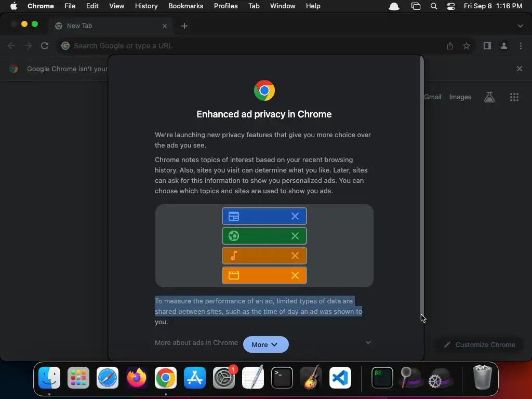Screen dimensions: 532x399
Task: Open Launchpad from the dock
Action: click(x=78, y=378)
